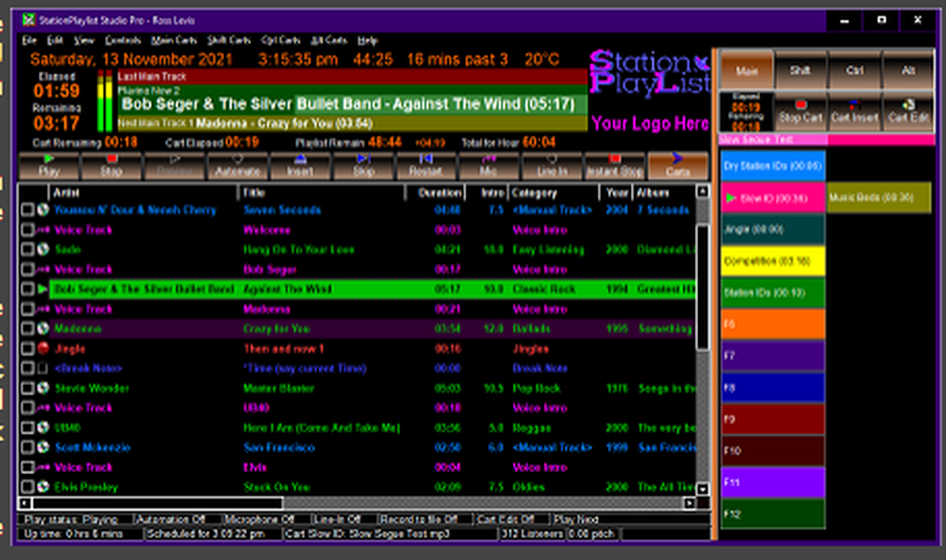Tick the checkbox for Sade row
946x560 pixels.
[27, 249]
